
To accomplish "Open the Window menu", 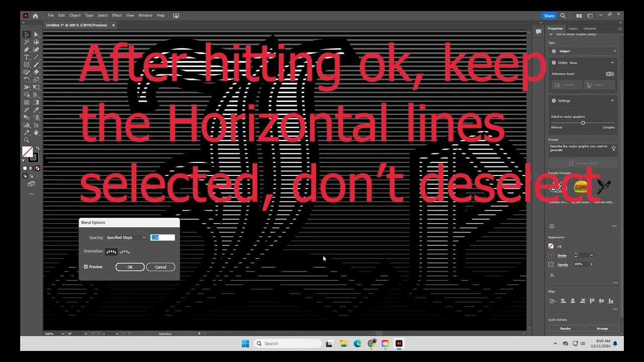I will pyautogui.click(x=145, y=16).
